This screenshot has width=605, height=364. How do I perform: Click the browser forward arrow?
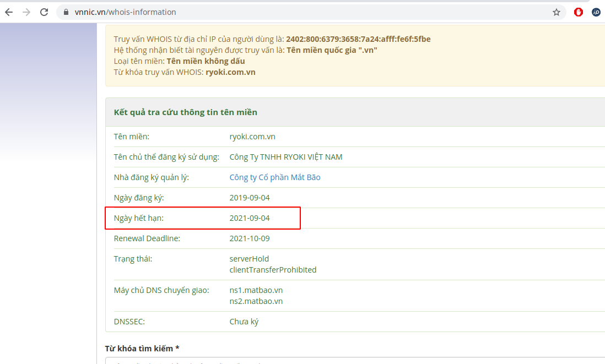point(26,12)
